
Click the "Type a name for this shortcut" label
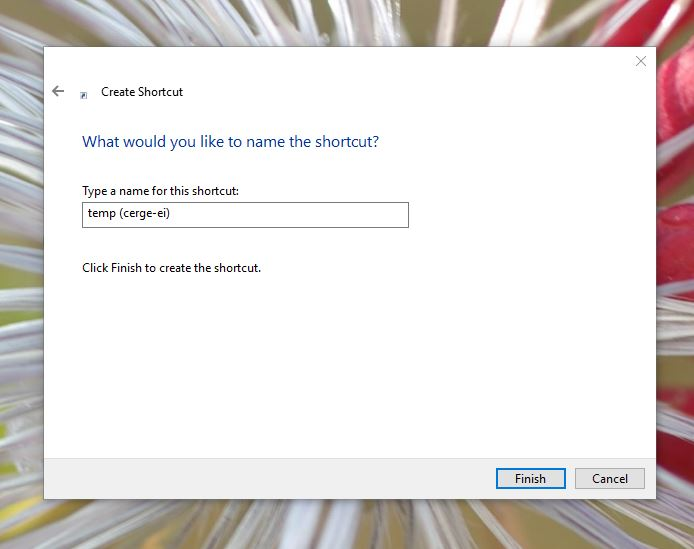coord(160,190)
